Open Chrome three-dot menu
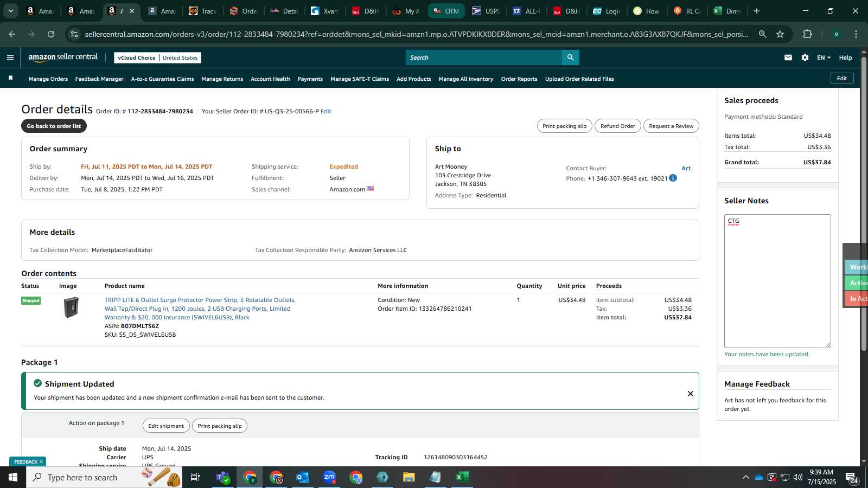The image size is (868, 488). pyautogui.click(x=856, y=34)
